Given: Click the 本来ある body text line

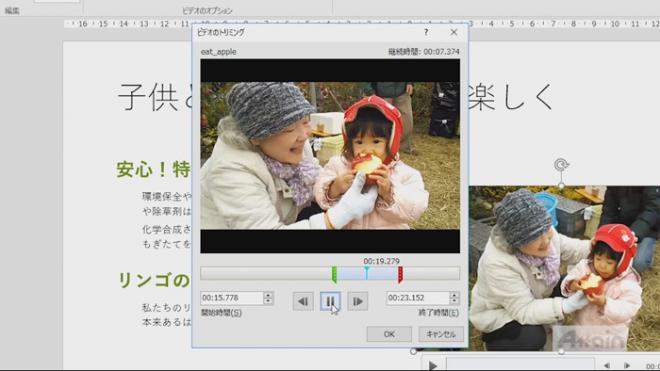Looking at the screenshot, I should click(166, 322).
